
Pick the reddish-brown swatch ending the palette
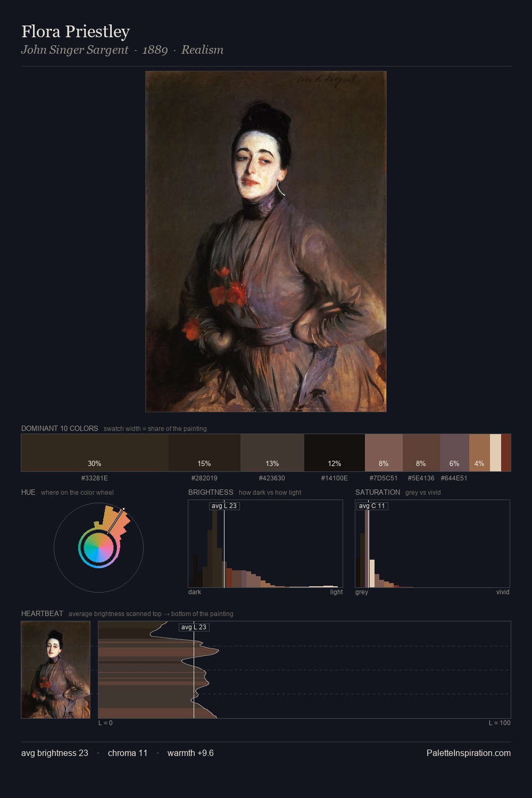tap(506, 453)
